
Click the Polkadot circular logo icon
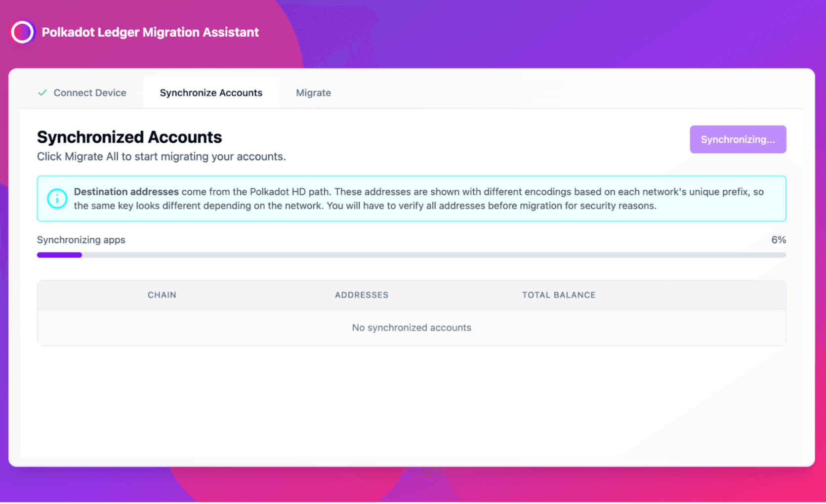(x=22, y=33)
